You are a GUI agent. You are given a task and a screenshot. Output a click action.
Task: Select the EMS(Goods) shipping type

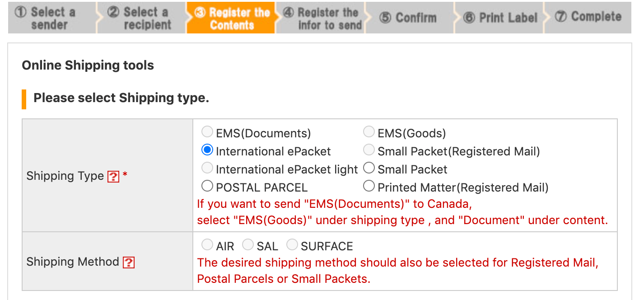click(369, 132)
